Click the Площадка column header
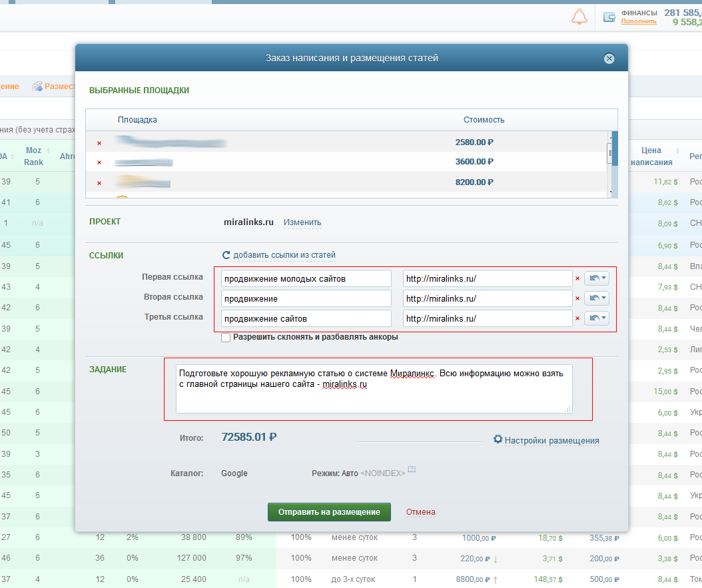The width and height of the screenshot is (702, 588). 137,120
